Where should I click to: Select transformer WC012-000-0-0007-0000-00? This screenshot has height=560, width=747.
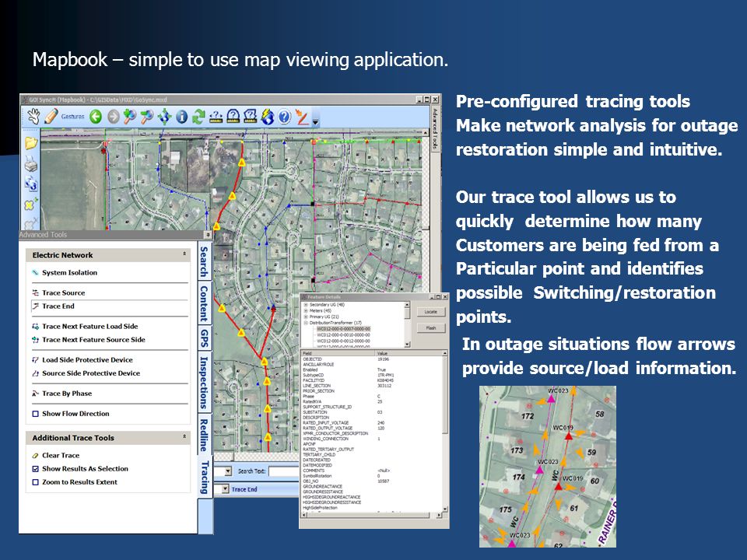343,328
